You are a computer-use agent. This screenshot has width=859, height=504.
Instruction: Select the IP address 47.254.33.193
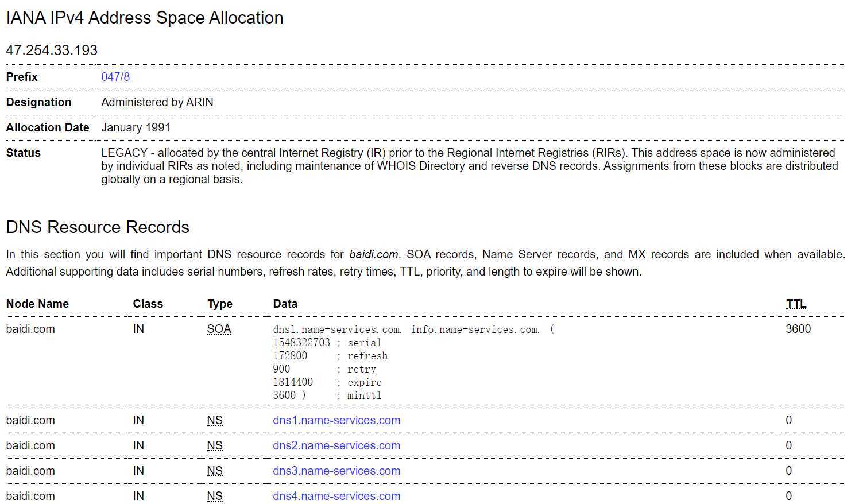[52, 51]
